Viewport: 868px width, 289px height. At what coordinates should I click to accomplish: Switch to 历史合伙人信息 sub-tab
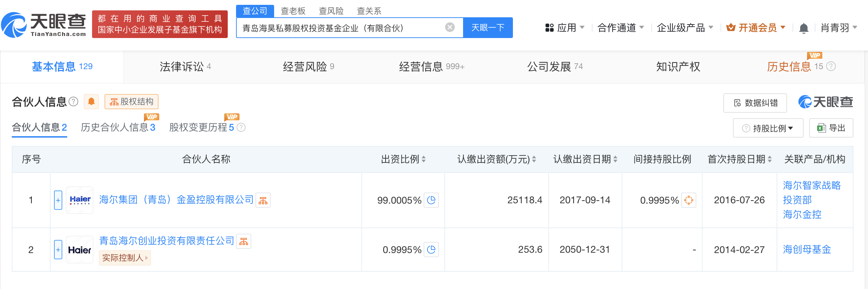pyautogui.click(x=118, y=128)
